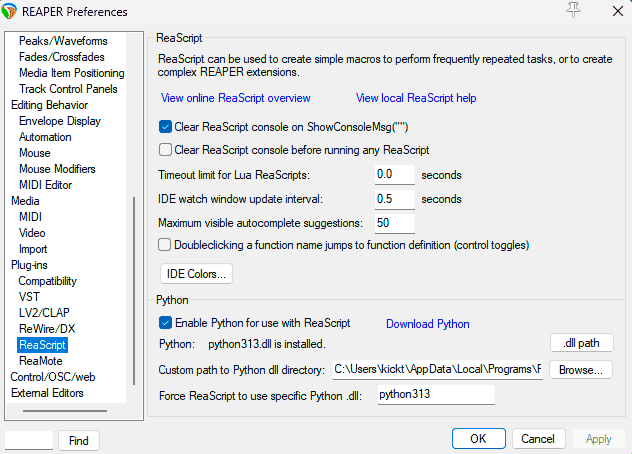Click the Download Python link
Viewport: 632px width, 454px height.
tap(427, 324)
